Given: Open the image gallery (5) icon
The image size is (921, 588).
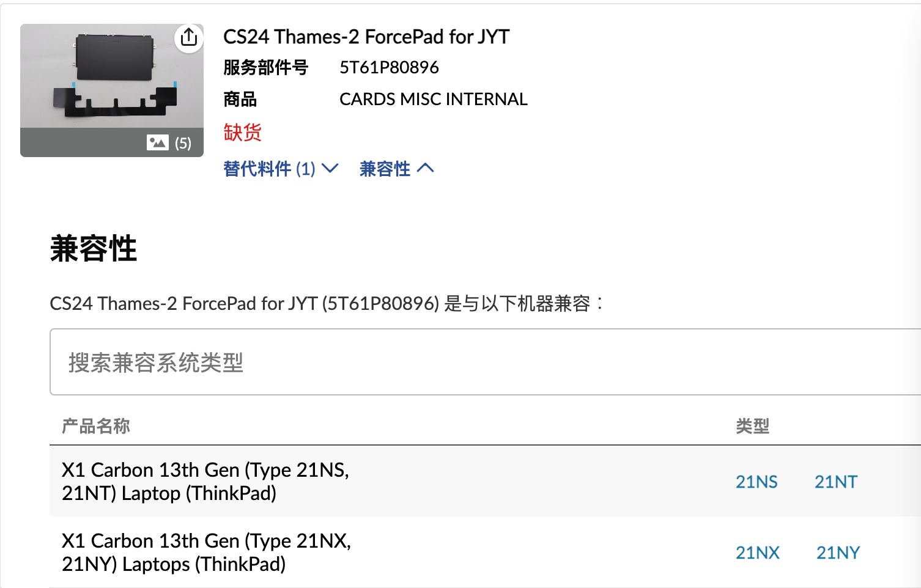Looking at the screenshot, I should pyautogui.click(x=169, y=143).
